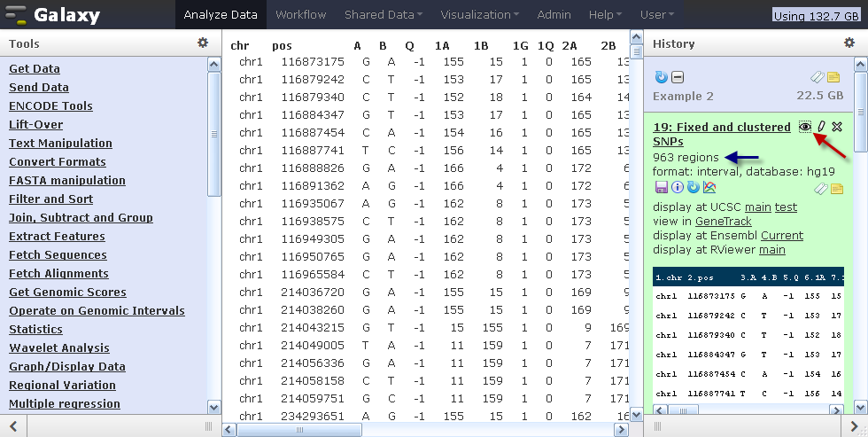Image resolution: width=868 pixels, height=437 pixels.
Task: Open Operate on Genomic Intervals section
Action: tap(97, 311)
